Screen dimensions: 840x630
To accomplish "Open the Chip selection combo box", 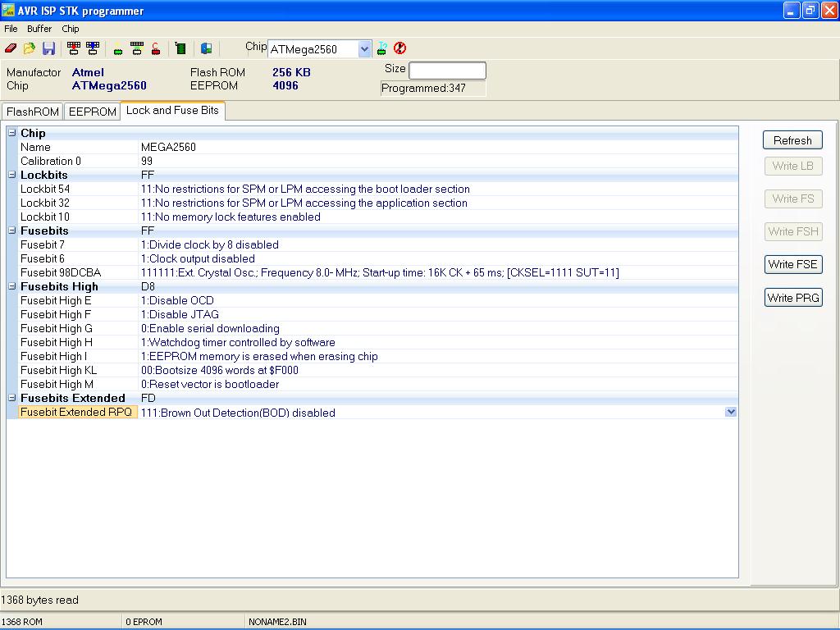I will (365, 49).
